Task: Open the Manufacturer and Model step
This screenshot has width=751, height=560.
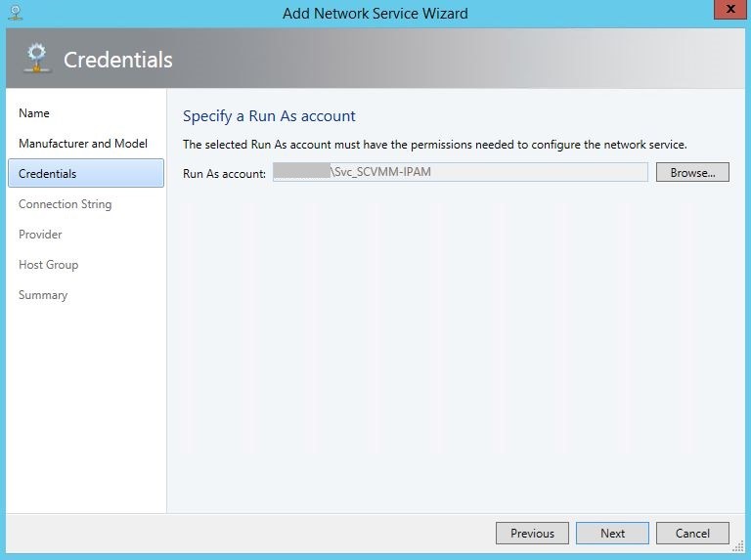Action: click(83, 144)
